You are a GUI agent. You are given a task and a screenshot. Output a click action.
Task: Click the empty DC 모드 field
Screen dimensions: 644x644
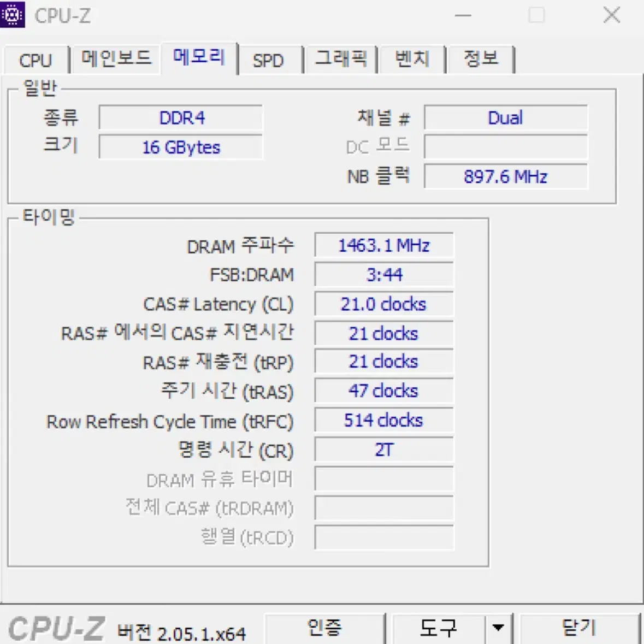506,147
